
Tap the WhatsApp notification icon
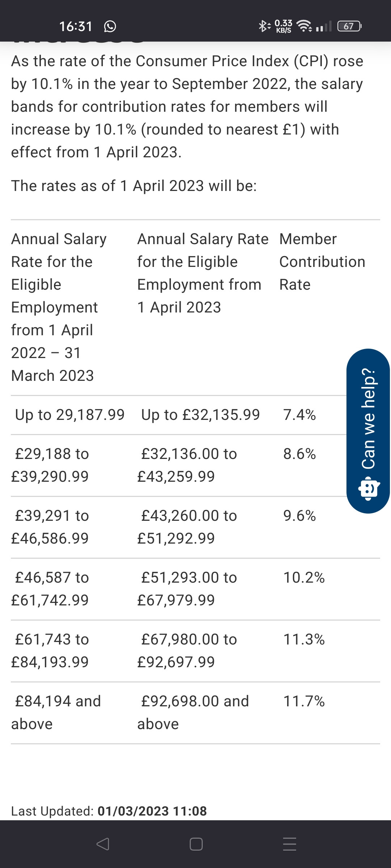point(110,26)
